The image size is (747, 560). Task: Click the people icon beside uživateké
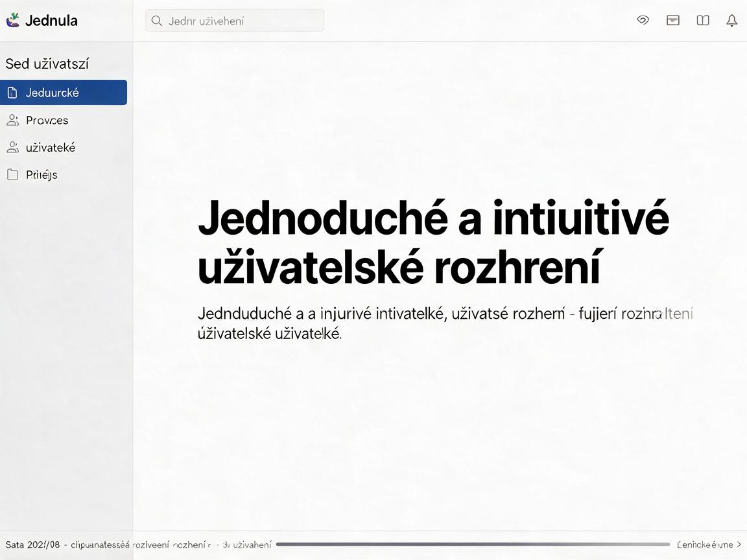(12, 147)
